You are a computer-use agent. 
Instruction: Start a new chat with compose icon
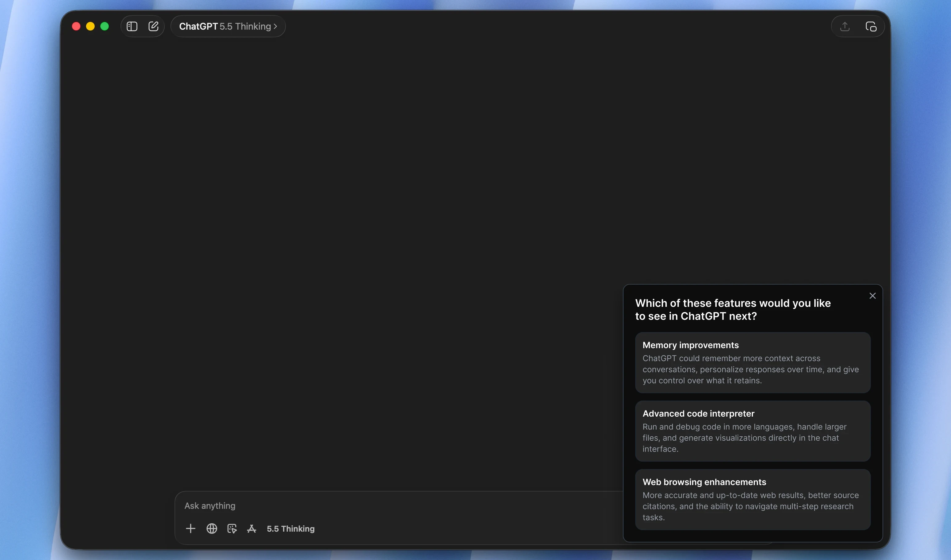click(x=153, y=27)
